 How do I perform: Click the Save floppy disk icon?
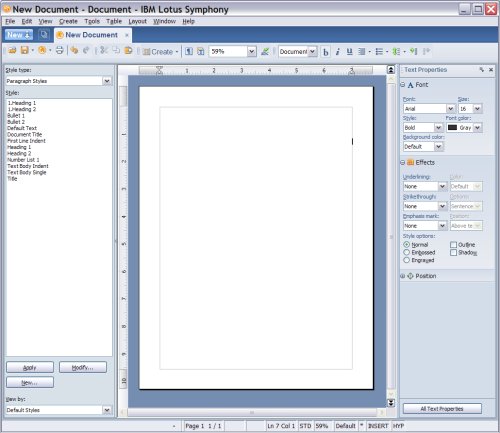[x=24, y=51]
